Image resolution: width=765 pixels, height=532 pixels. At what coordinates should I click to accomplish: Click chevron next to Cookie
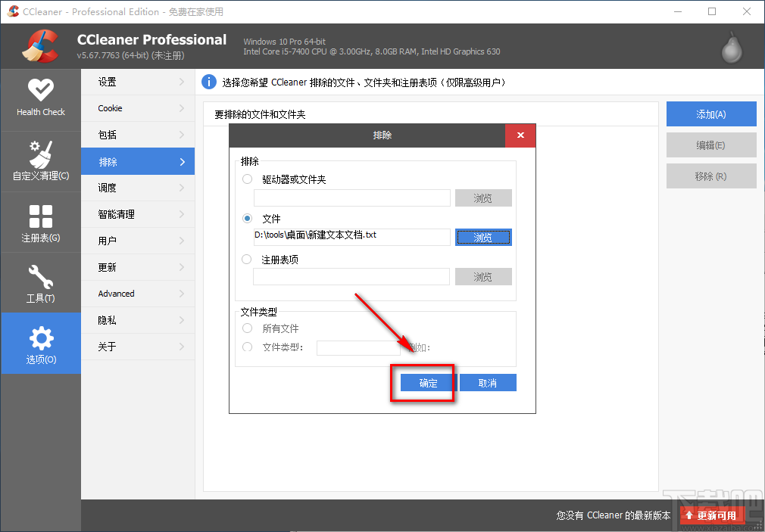[x=182, y=108]
